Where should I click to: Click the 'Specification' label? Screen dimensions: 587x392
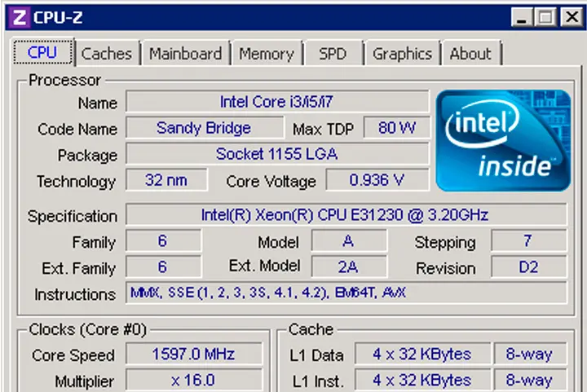click(x=73, y=217)
